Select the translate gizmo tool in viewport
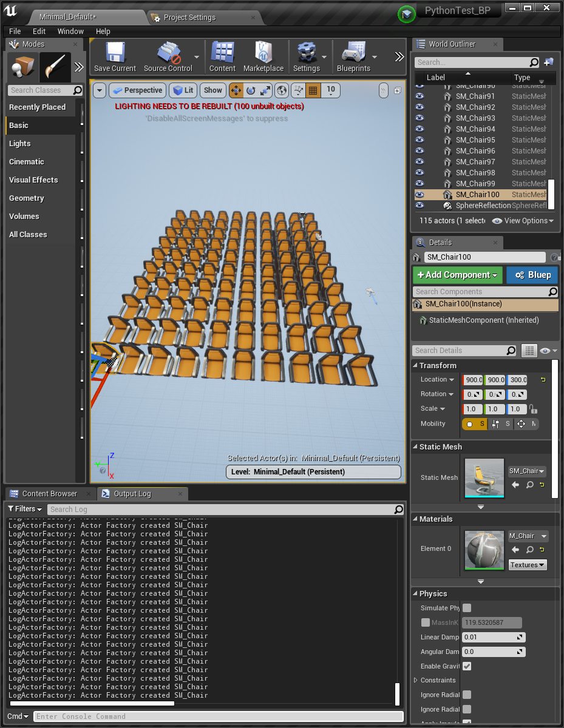 [236, 90]
